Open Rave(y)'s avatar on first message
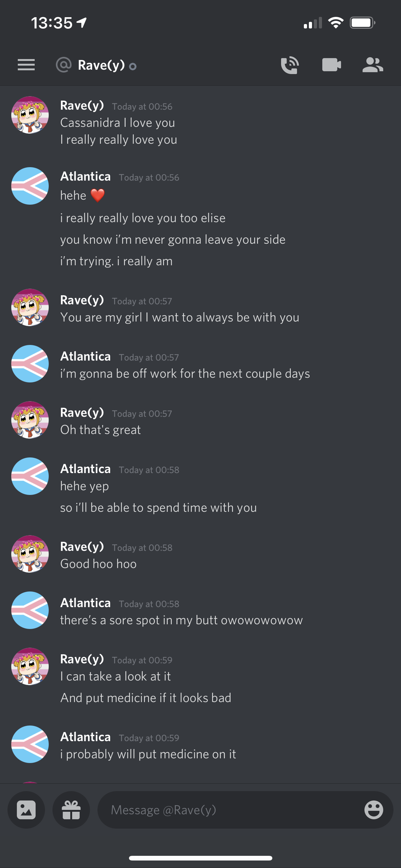The image size is (401, 868). [x=30, y=115]
